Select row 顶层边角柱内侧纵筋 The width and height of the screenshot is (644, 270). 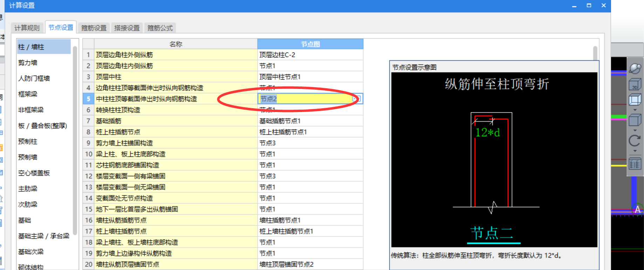pos(176,66)
